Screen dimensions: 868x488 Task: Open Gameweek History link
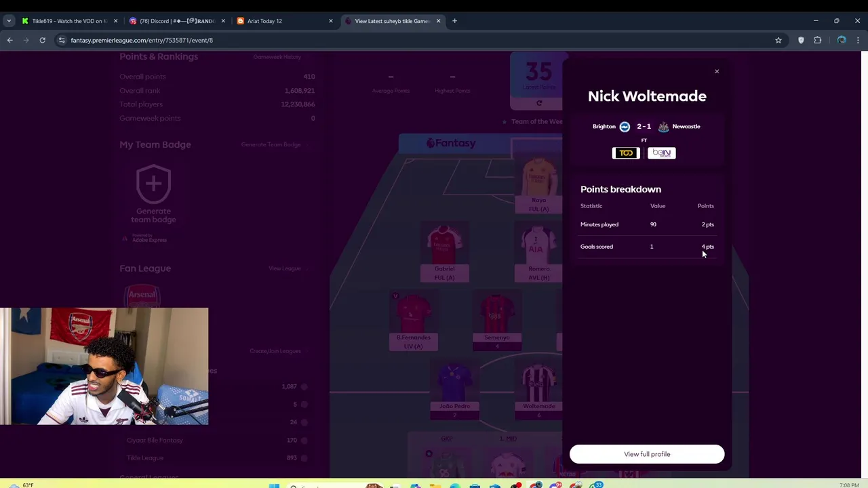[x=277, y=57]
